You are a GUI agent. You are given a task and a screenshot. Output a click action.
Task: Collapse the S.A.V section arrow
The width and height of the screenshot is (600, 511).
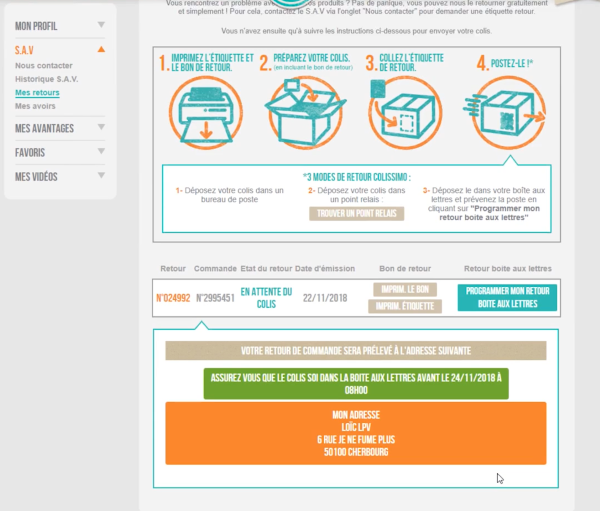tap(101, 49)
